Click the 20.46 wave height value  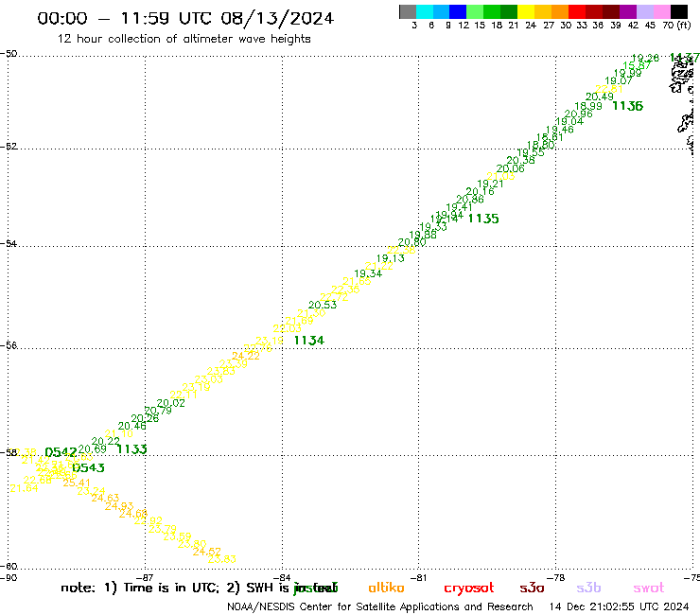tap(132, 426)
